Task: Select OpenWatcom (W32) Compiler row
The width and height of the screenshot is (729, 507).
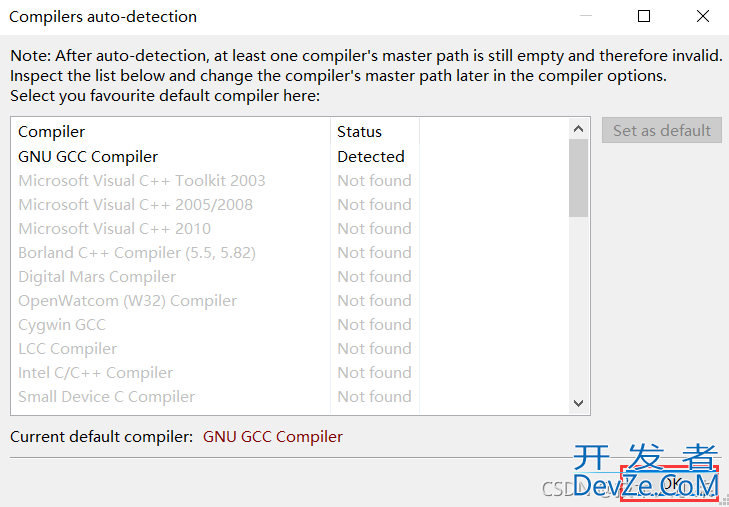Action: point(290,301)
